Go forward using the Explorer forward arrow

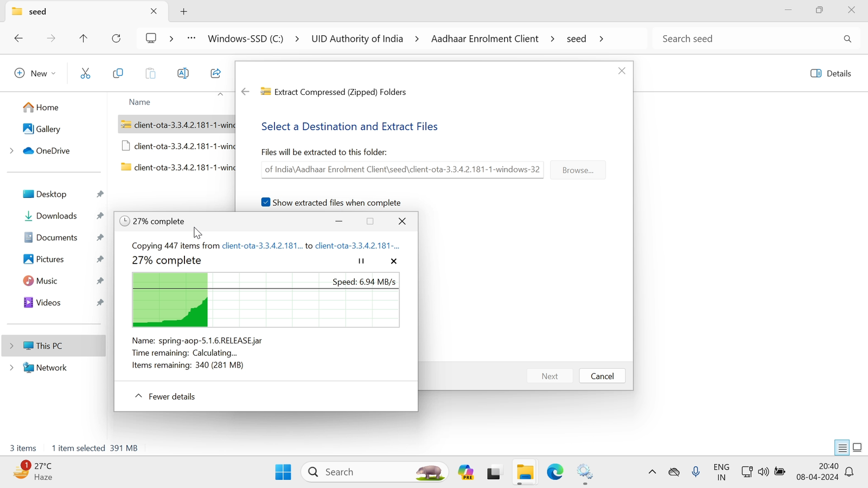(x=51, y=38)
